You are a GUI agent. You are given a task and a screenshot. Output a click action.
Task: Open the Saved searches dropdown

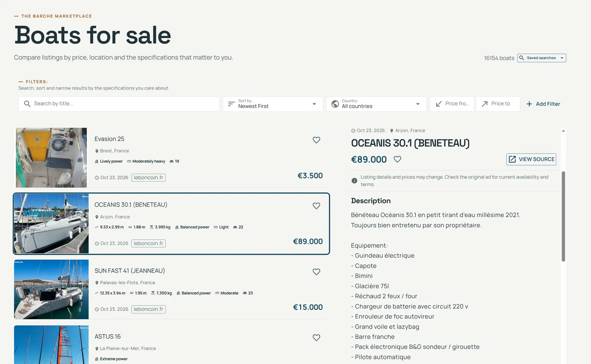point(542,58)
